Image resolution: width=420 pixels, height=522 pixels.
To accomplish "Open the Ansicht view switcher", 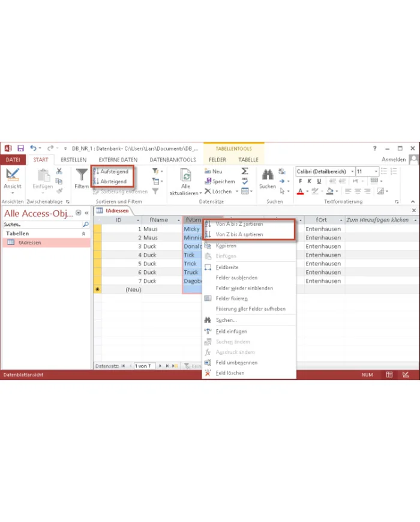I will pyautogui.click(x=13, y=181).
